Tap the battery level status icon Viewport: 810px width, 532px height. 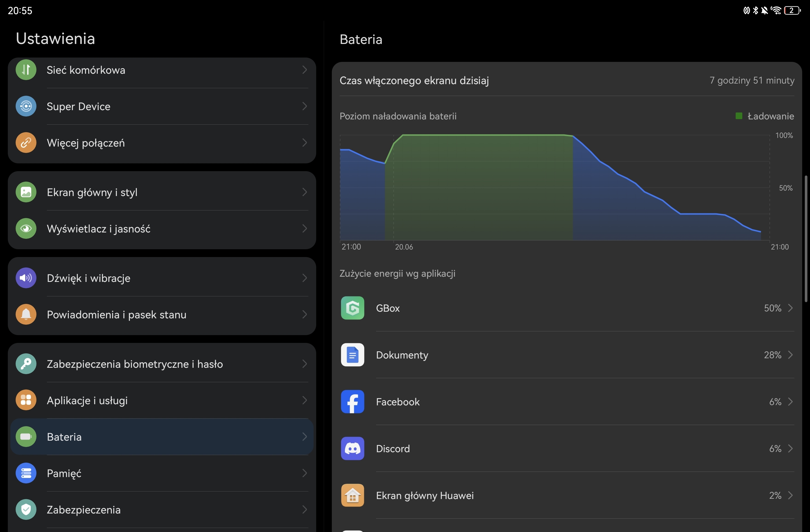[792, 10]
